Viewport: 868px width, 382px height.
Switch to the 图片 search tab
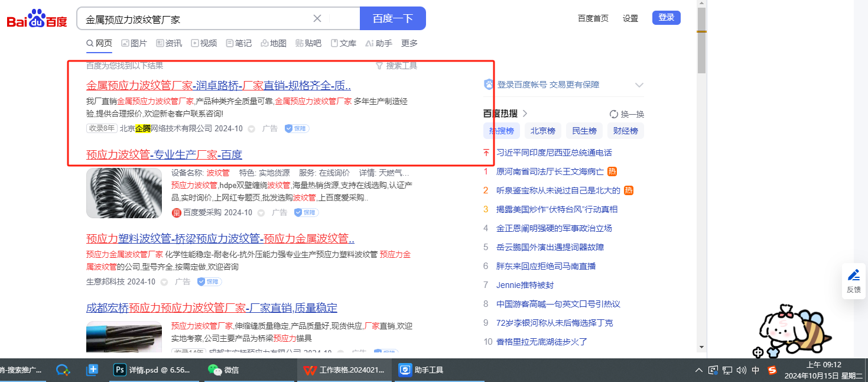click(134, 43)
